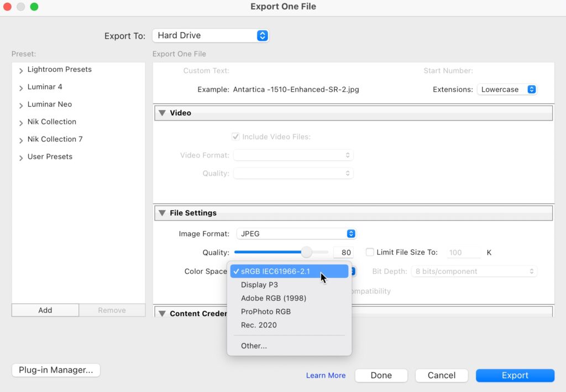The height and width of the screenshot is (392, 566).
Task: Open the Learn More link
Action: tap(326, 375)
